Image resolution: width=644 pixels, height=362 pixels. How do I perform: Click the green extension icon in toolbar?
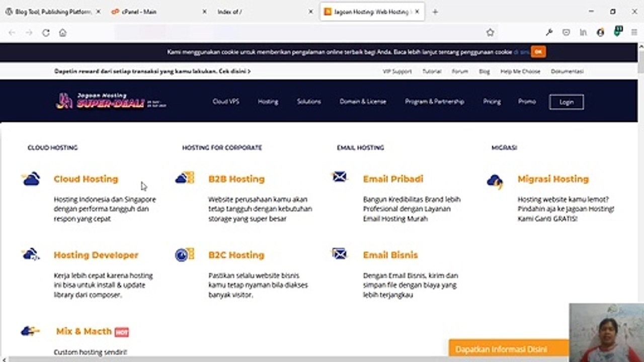coord(618,32)
